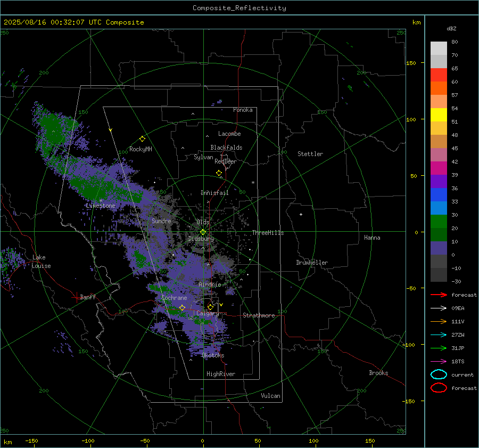Click the cyan 27ZW arrow in legend
The image size is (479, 448).
tap(439, 335)
